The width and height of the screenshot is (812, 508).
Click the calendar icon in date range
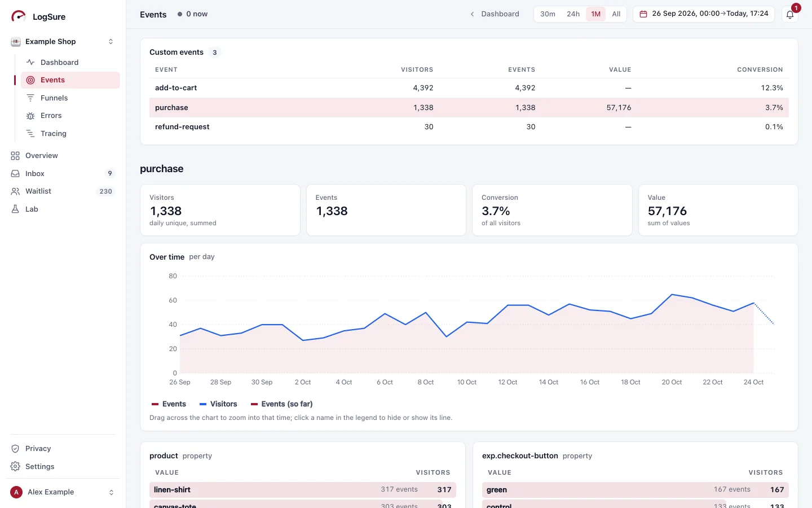643,14
